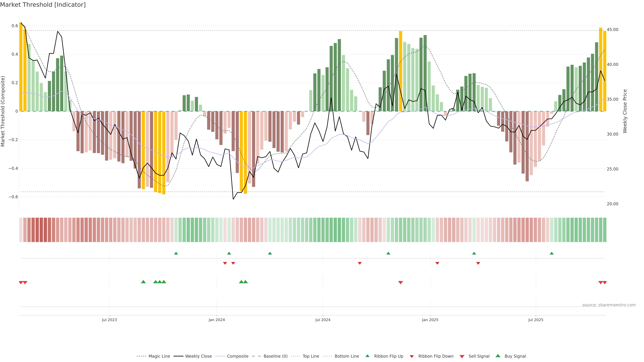Image resolution: width=644 pixels, height=362 pixels.
Task: Click the Market Threshold [Indicator] title
Action: [x=43, y=5]
